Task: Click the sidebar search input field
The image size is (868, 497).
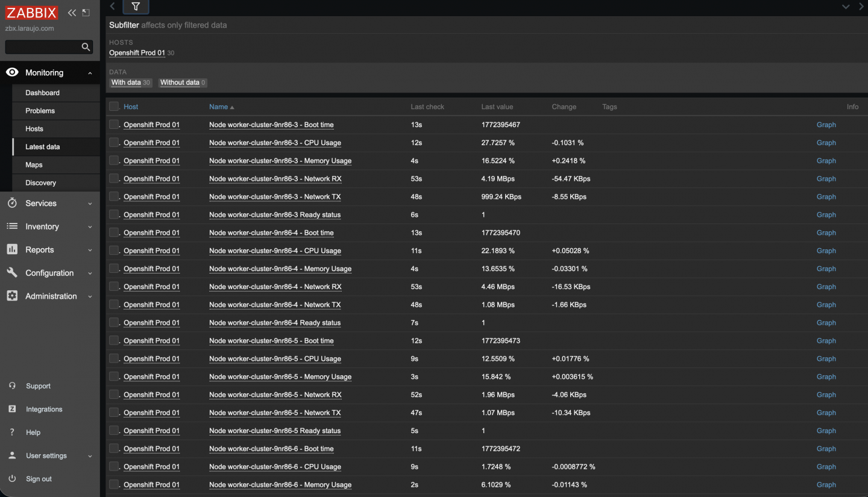Action: tap(42, 47)
